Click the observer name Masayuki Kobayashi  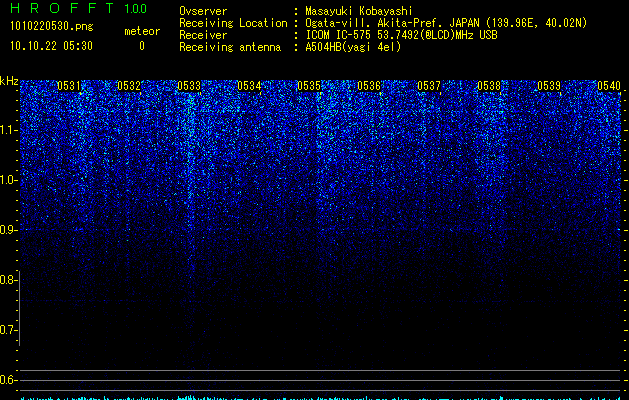[359, 11]
